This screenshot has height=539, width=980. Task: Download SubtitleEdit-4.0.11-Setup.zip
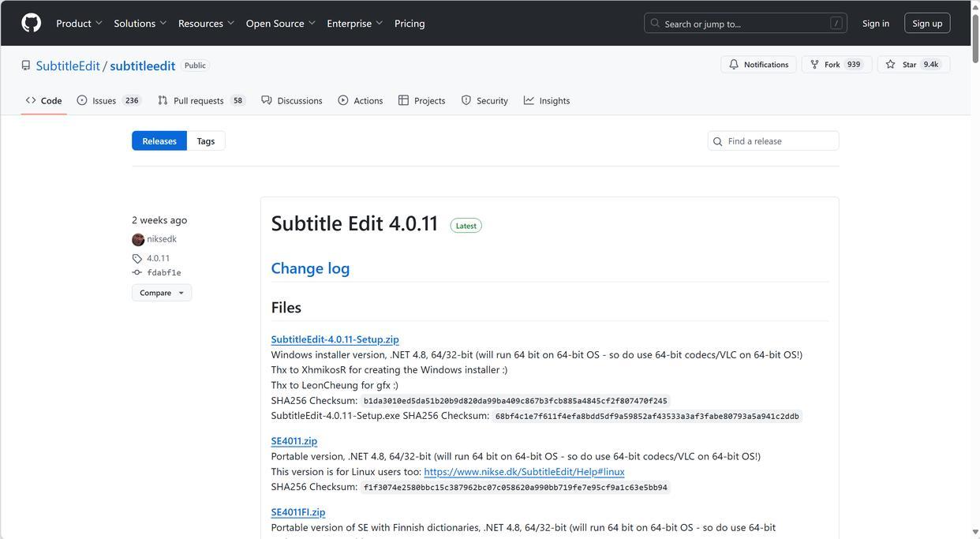tap(335, 339)
